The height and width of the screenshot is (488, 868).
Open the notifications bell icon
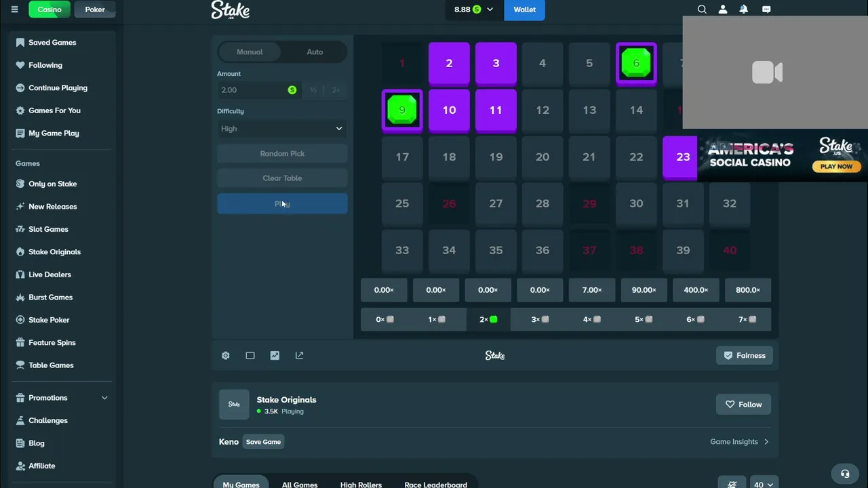coord(744,9)
